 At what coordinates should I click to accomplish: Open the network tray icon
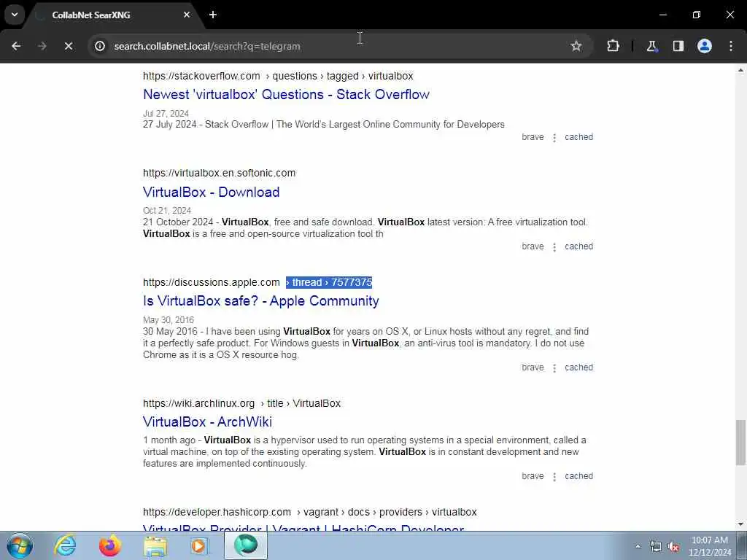coord(656,546)
